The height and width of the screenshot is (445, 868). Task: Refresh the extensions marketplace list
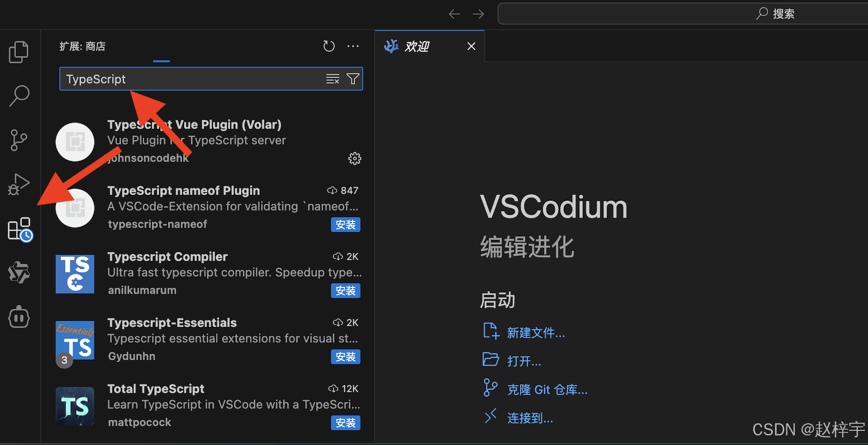[329, 46]
